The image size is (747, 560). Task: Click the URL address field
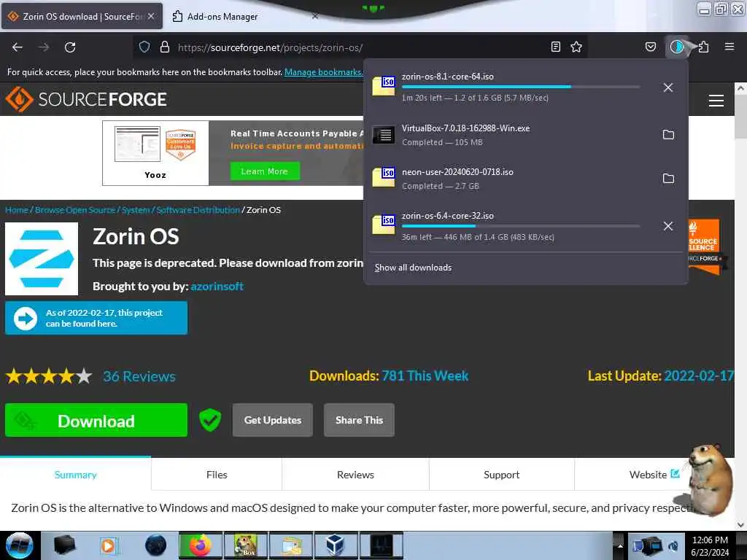click(362, 47)
